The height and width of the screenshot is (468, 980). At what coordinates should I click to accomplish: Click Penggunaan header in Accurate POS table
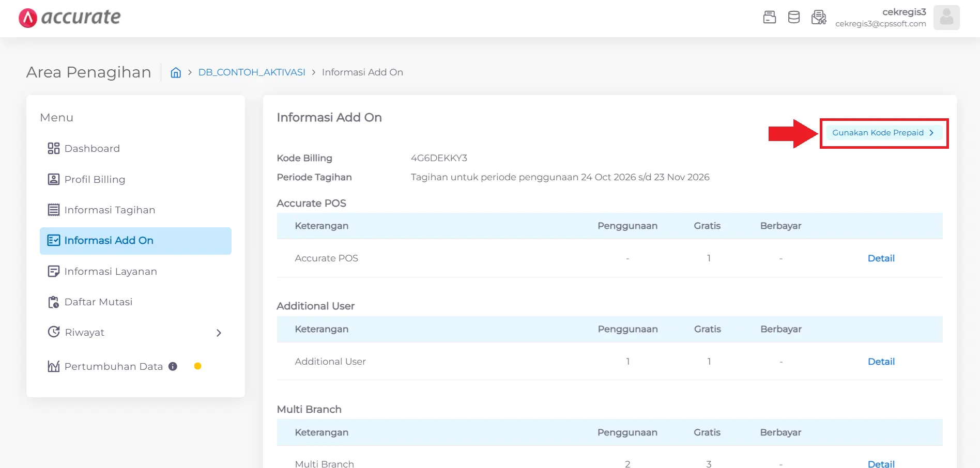tap(627, 226)
